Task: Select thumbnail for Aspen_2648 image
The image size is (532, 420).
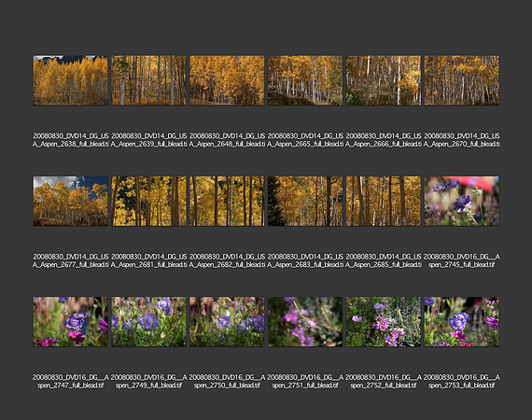Action: pyautogui.click(x=227, y=80)
